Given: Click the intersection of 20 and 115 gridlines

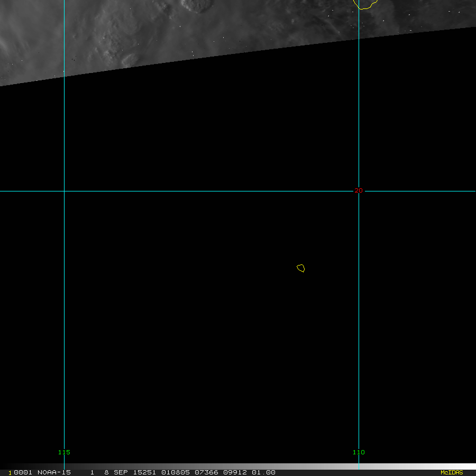Looking at the screenshot, I should tap(64, 191).
